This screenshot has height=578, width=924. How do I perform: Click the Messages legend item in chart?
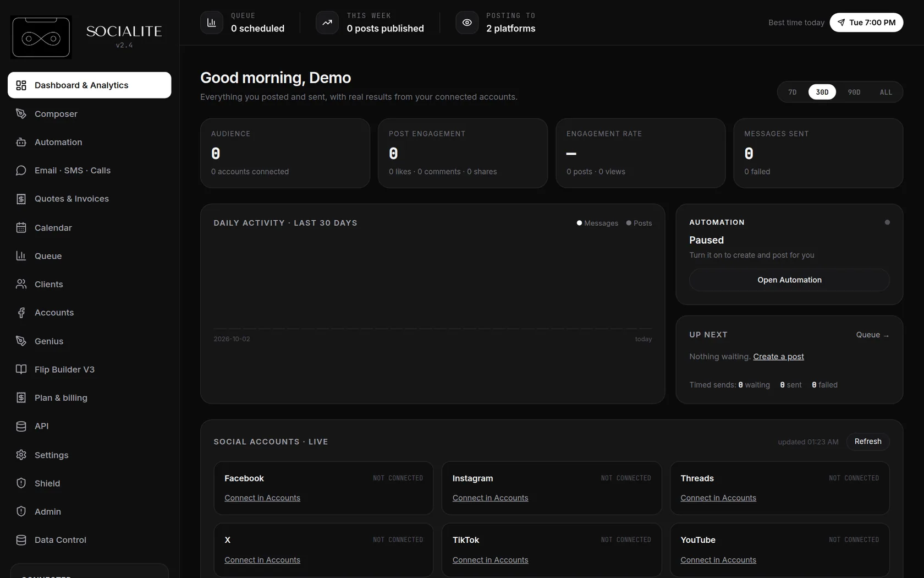tap(597, 223)
